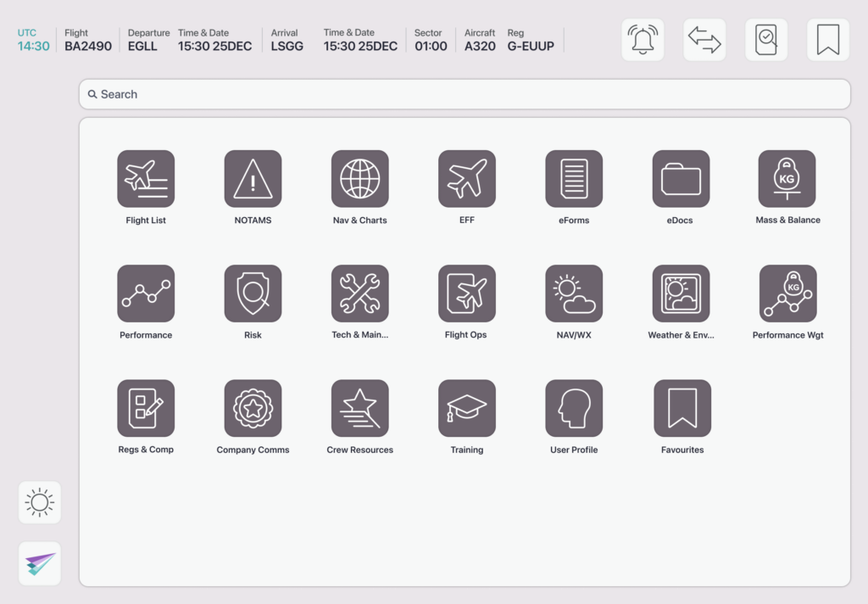Screen dimensions: 868x604
Task: Open the NOTAMS module
Action: 253,179
